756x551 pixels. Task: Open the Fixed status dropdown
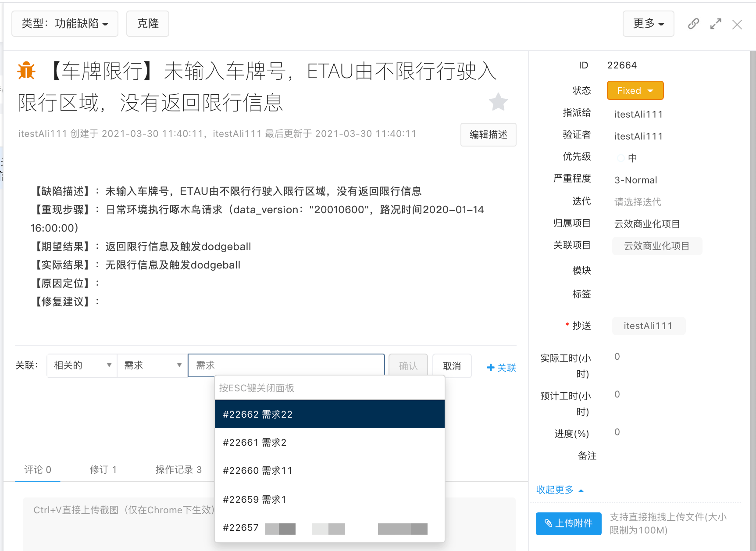(x=635, y=90)
